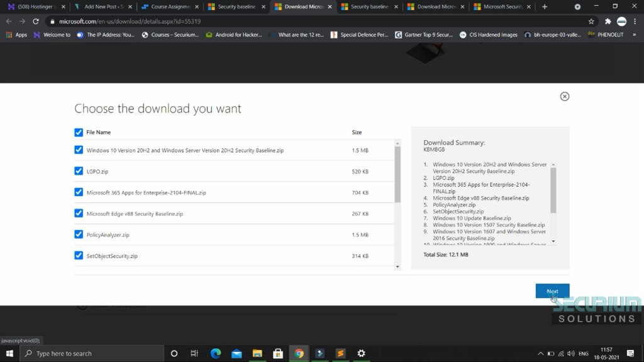Open the Mail app on taskbar
Image resolution: width=644 pixels, height=362 pixels.
236,353
